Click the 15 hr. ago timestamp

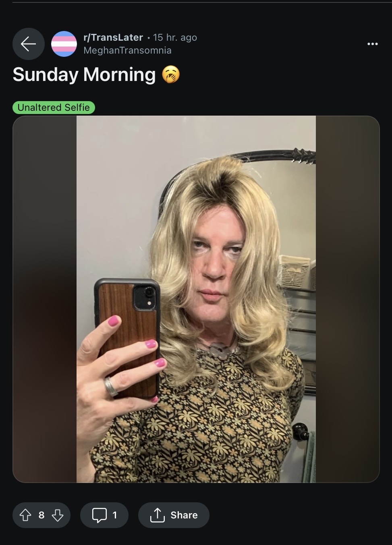point(175,37)
